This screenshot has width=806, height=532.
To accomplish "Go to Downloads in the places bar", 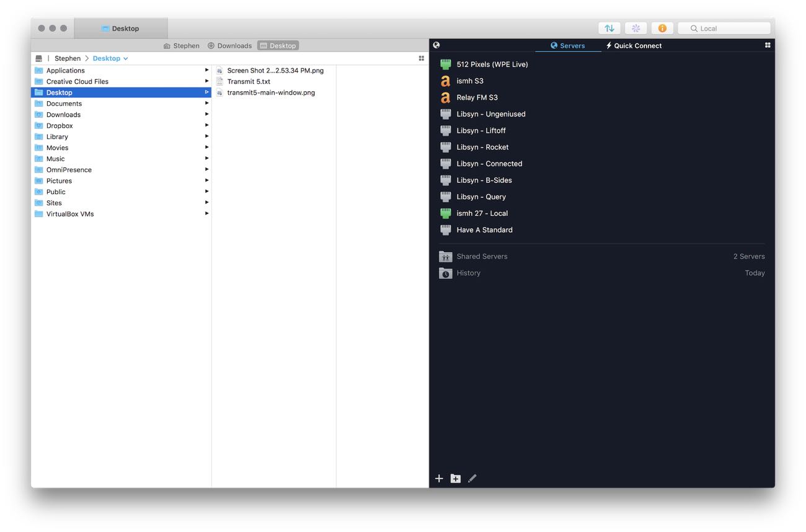I will pyautogui.click(x=229, y=45).
